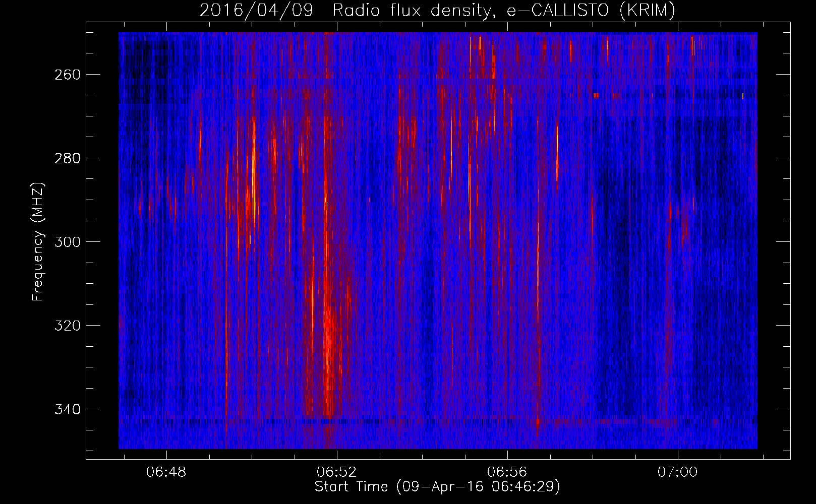Click the 260 frequency tick label

(68, 75)
